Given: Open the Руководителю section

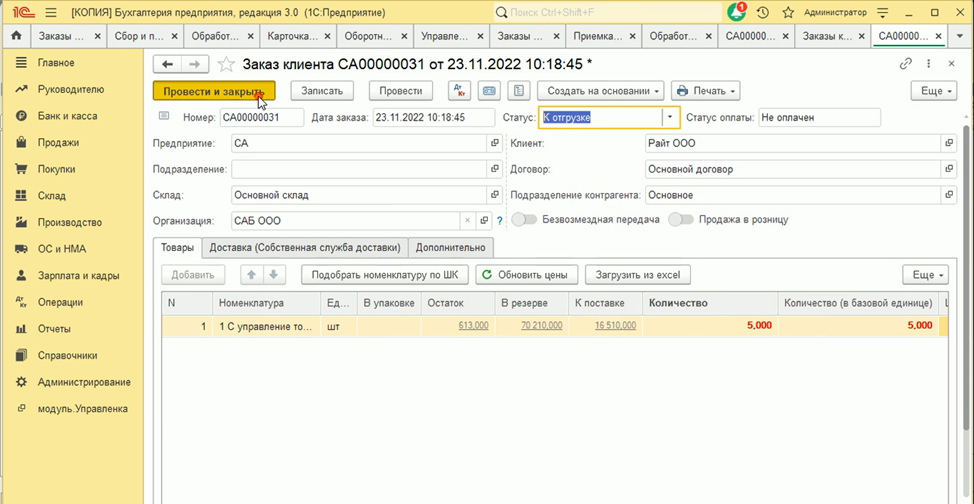Looking at the screenshot, I should [71, 89].
